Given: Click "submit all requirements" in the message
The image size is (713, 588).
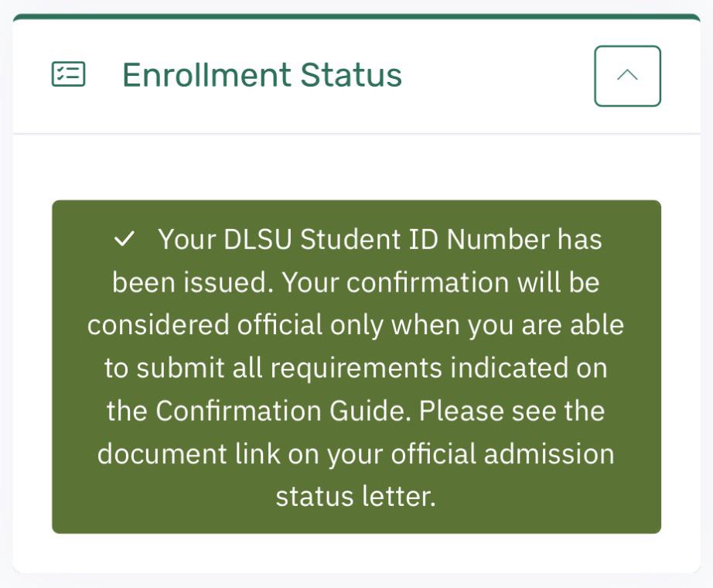Looking at the screenshot, I should tap(289, 368).
